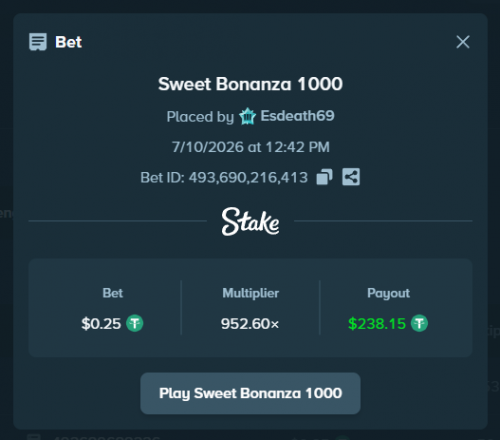Close the Bet dialog
Viewport: 500px width, 440px height.
click(x=463, y=42)
